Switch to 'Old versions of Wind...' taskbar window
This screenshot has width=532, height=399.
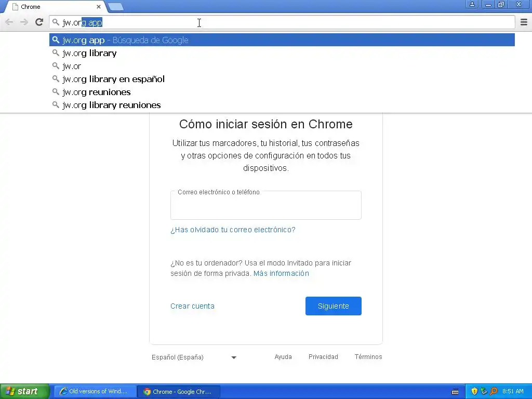[x=96, y=391]
